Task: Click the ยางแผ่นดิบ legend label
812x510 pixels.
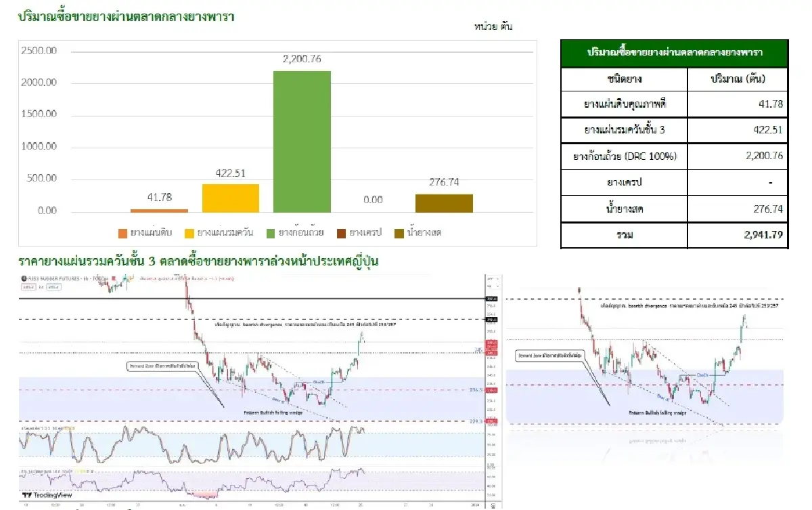Action: coord(151,233)
